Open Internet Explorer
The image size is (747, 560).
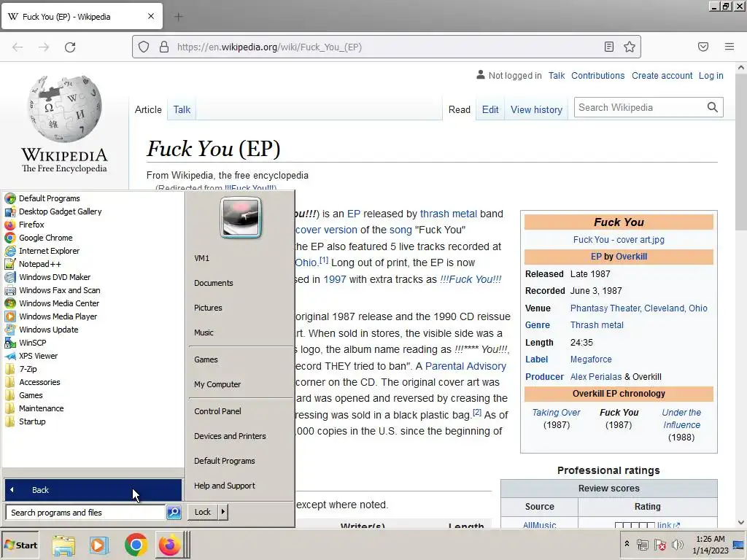42,251
